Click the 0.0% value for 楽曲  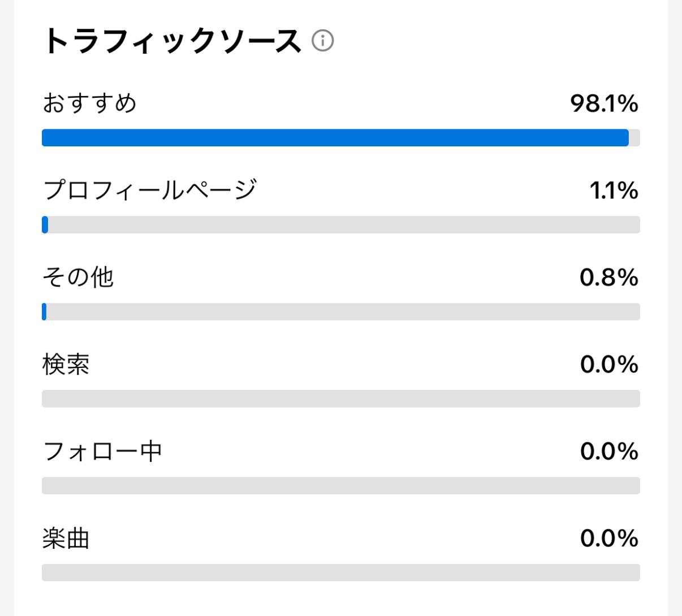609,539
